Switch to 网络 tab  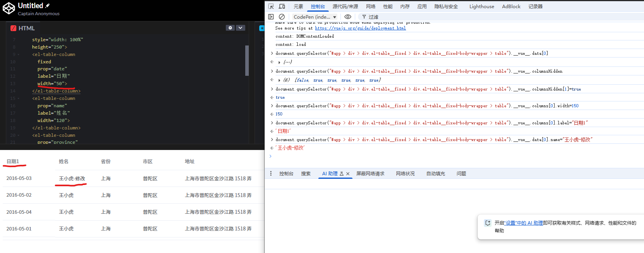[371, 6]
